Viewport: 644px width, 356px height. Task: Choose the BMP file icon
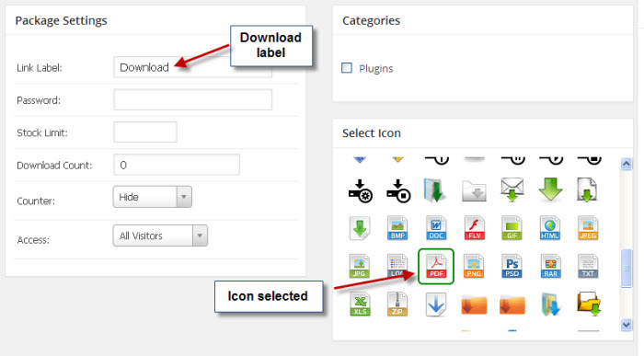(x=397, y=228)
